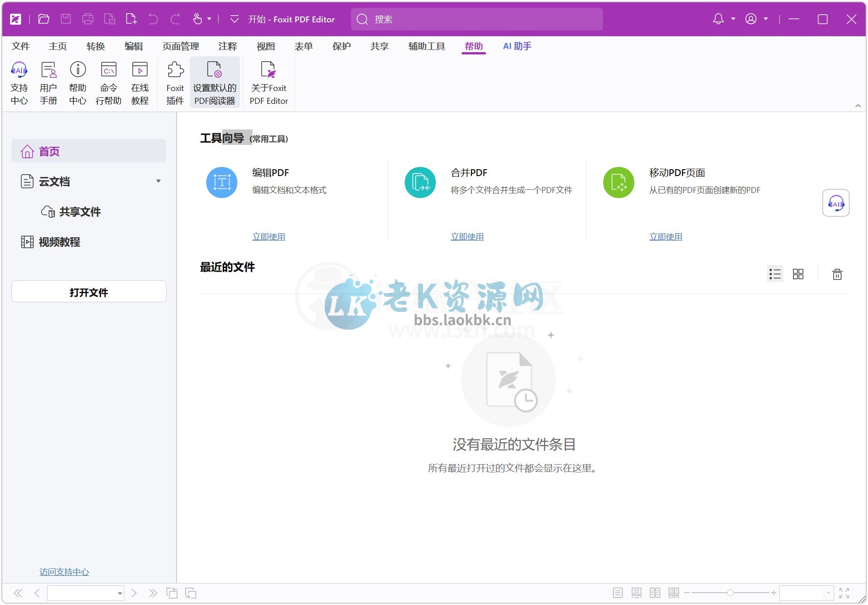
Task: Switch recent files to thumbnail grid view
Action: pos(798,274)
